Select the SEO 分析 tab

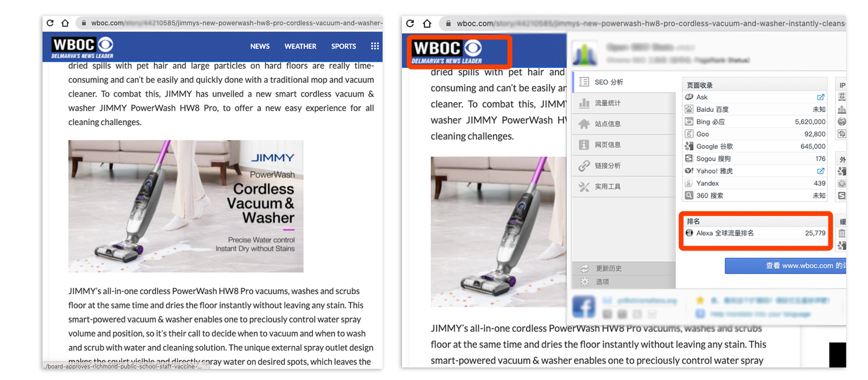pyautogui.click(x=624, y=82)
